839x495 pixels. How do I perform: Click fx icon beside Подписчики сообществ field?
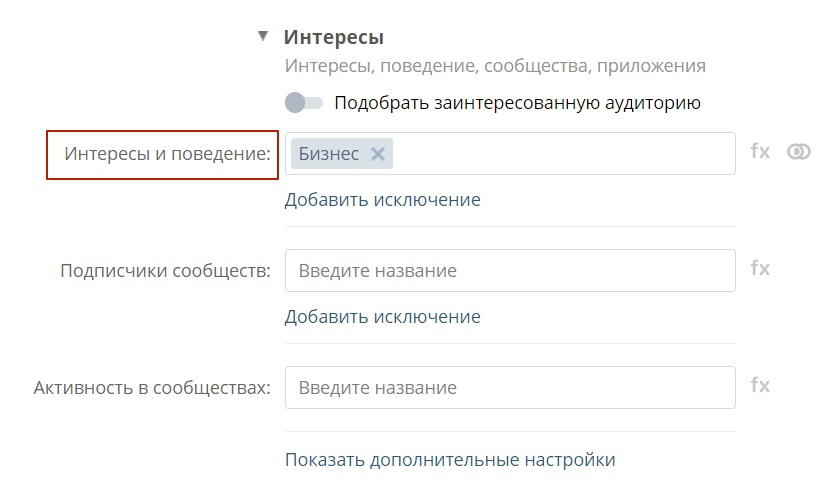(x=760, y=268)
